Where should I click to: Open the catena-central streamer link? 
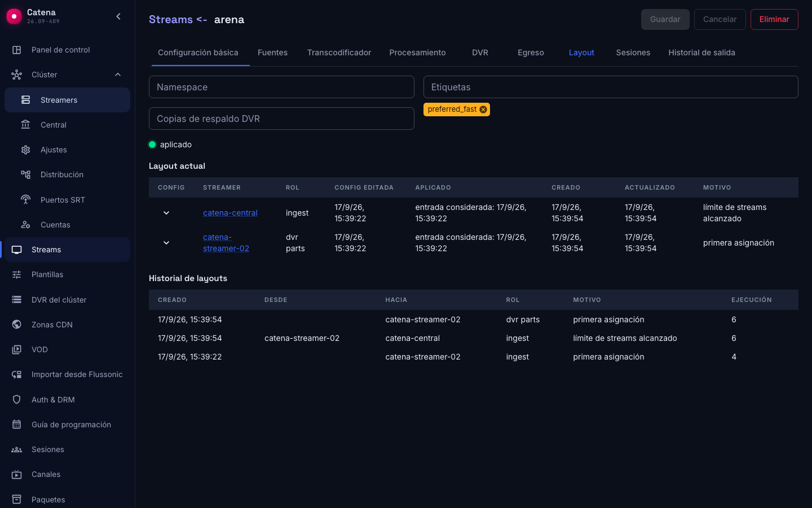230,213
